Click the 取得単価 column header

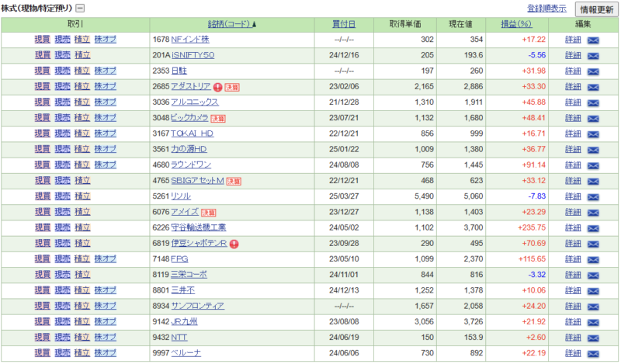(x=404, y=24)
